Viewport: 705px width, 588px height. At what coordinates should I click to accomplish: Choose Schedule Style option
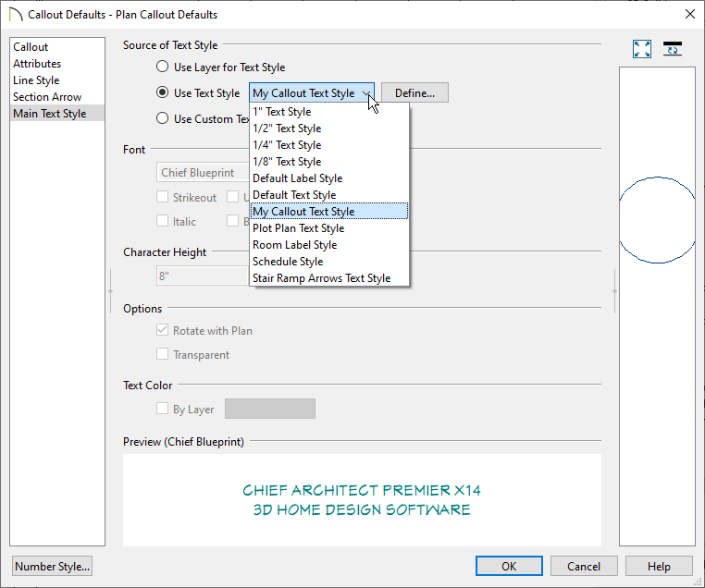click(x=329, y=261)
